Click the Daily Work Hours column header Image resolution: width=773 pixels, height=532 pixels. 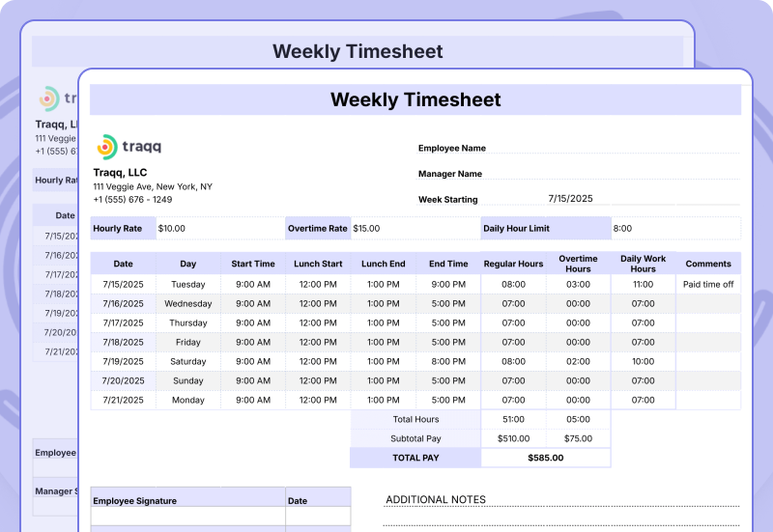pyautogui.click(x=643, y=264)
